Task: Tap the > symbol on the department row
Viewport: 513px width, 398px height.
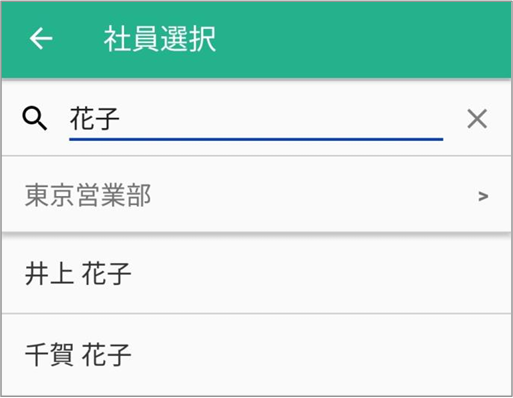Action: pos(483,196)
